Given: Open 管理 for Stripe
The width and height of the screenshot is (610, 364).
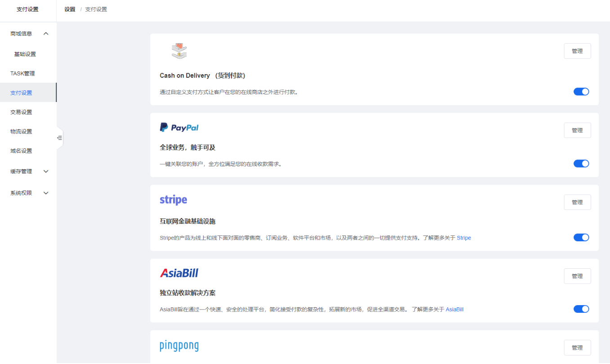Looking at the screenshot, I should pos(577,202).
